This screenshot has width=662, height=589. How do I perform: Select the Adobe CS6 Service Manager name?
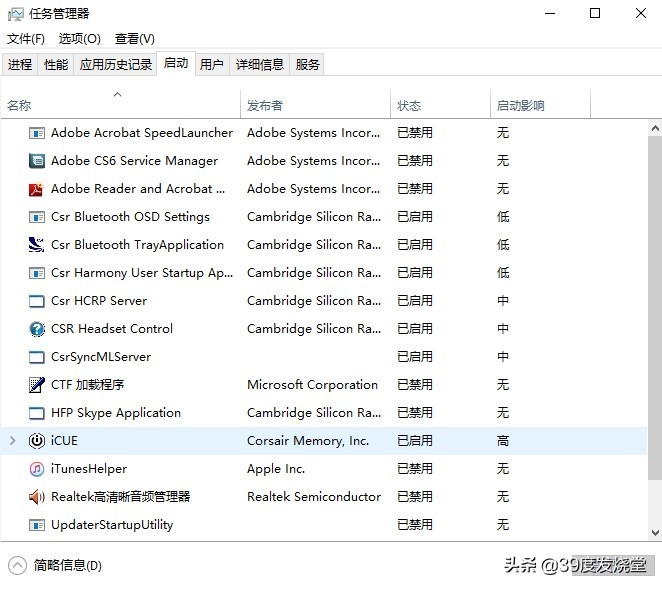(x=134, y=161)
